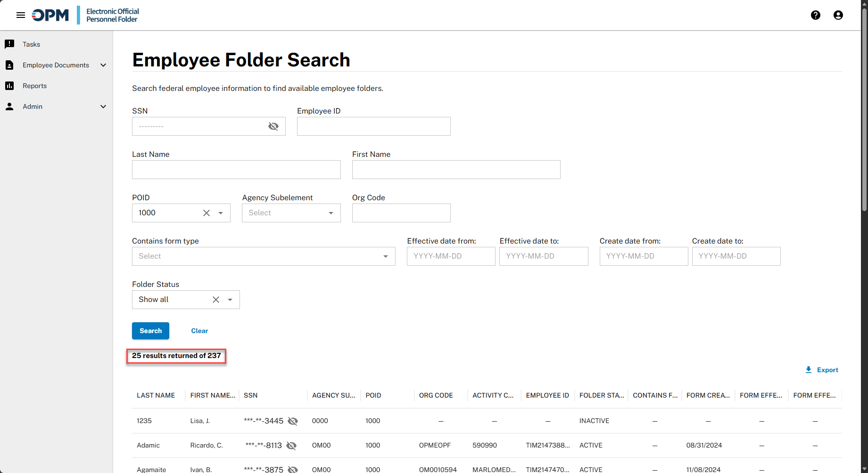Click the Admin person icon
Image resolution: width=868 pixels, height=473 pixels.
(9, 106)
